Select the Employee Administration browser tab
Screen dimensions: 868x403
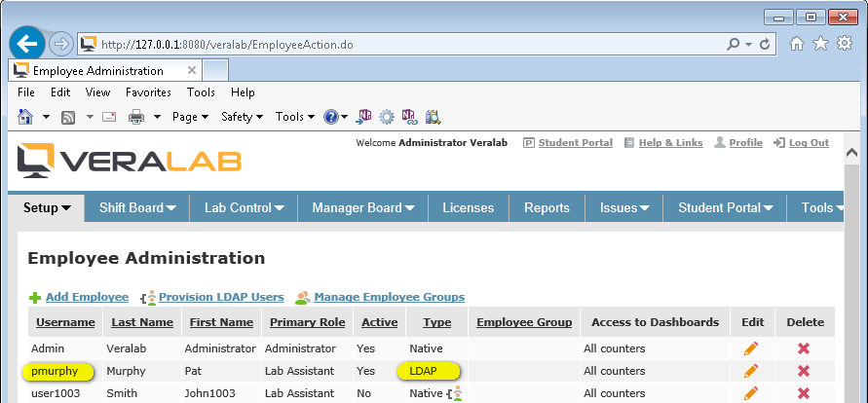pos(105,71)
